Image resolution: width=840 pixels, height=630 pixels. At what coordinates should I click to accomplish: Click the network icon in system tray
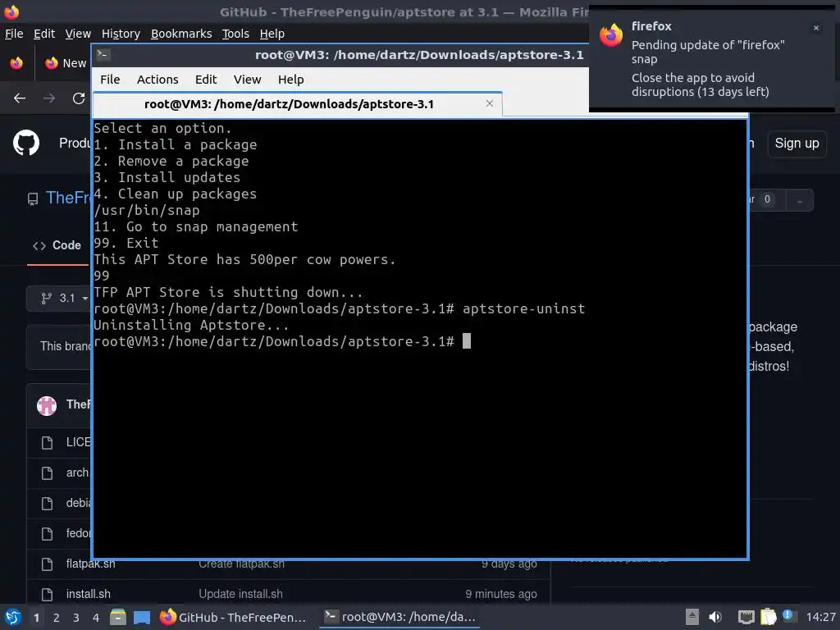pyautogui.click(x=746, y=617)
